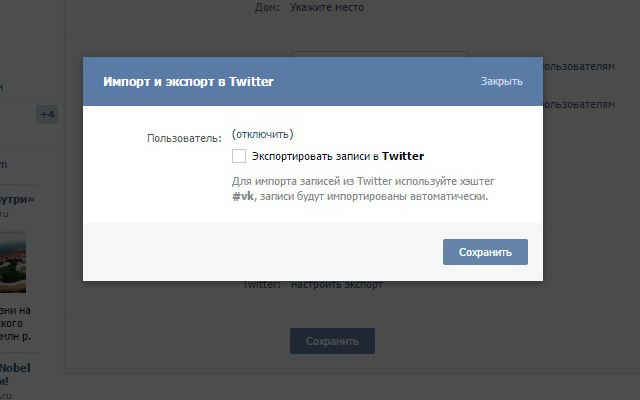Image resolution: width=640 pixels, height=400 pixels.
Task: Click the Укажите место link next to Дом
Action: [x=327, y=7]
